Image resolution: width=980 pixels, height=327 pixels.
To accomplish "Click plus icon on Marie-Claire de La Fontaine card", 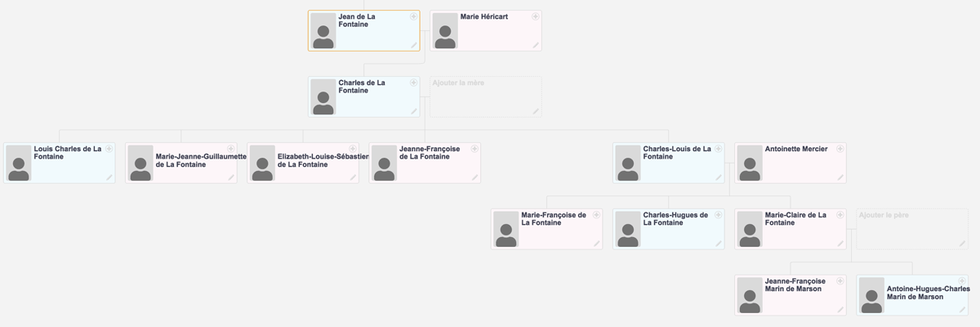I will tap(840, 215).
